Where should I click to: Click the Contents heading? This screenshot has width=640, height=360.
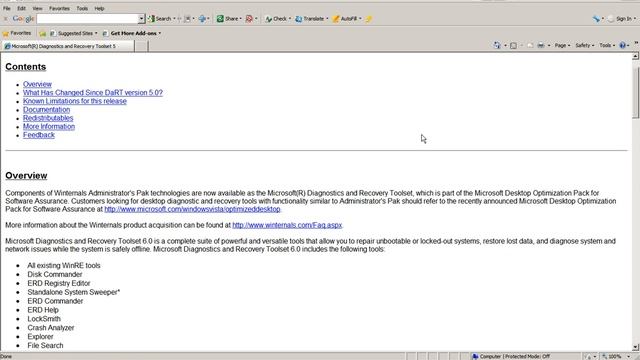[26, 67]
